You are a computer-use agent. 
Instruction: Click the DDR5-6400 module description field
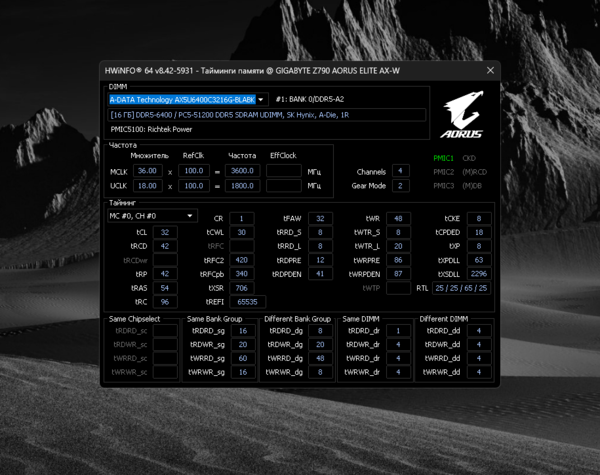267,115
